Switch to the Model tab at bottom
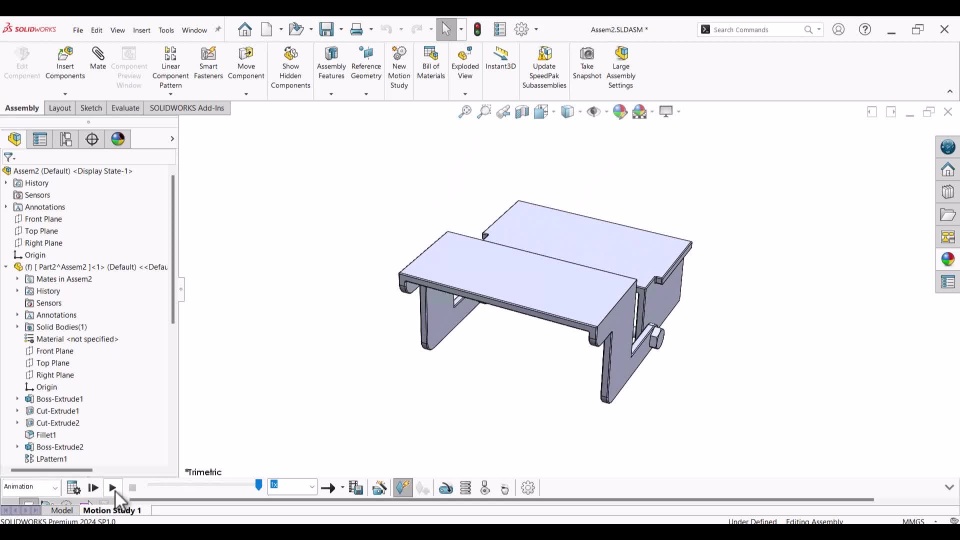Image resolution: width=960 pixels, height=540 pixels. (61, 510)
